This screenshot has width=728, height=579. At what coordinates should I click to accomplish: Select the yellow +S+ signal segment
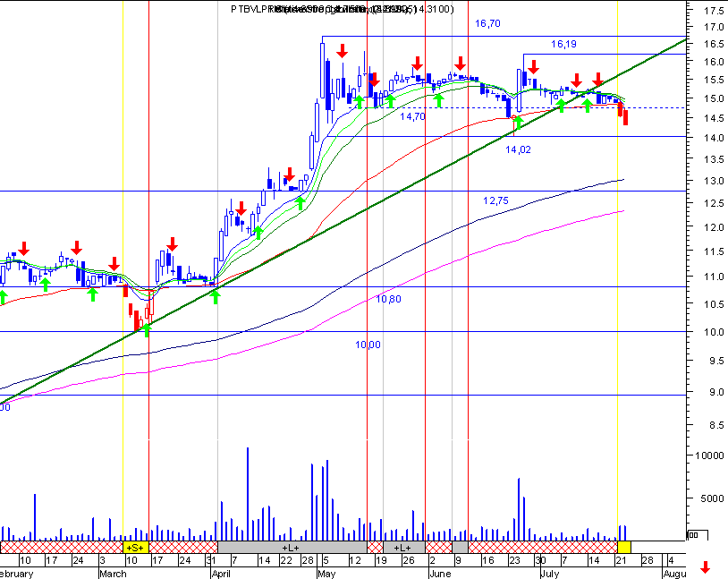136,547
